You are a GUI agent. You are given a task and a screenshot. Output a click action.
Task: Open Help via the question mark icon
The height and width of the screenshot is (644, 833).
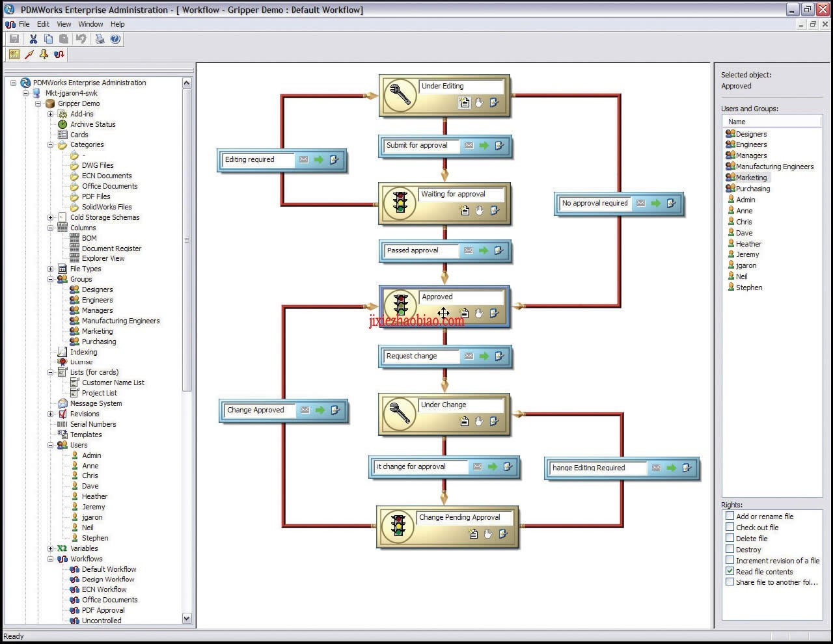(x=115, y=39)
